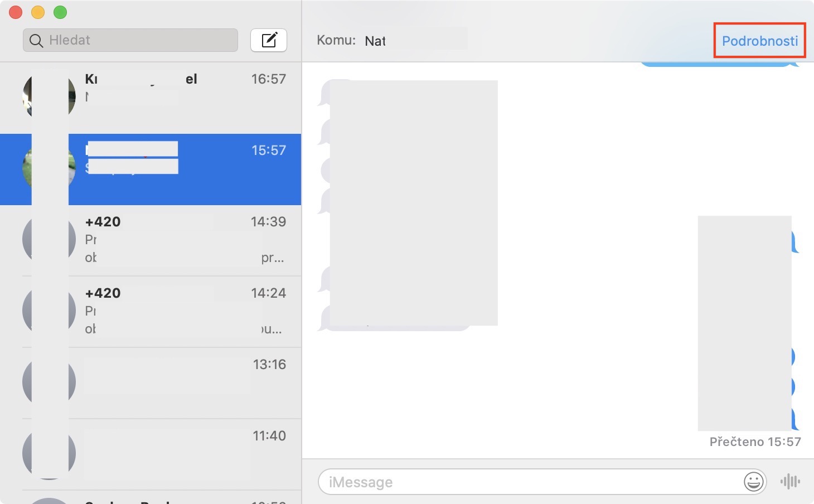The width and height of the screenshot is (814, 504).
Task: Click into the iMessage text field
Action: click(x=542, y=482)
